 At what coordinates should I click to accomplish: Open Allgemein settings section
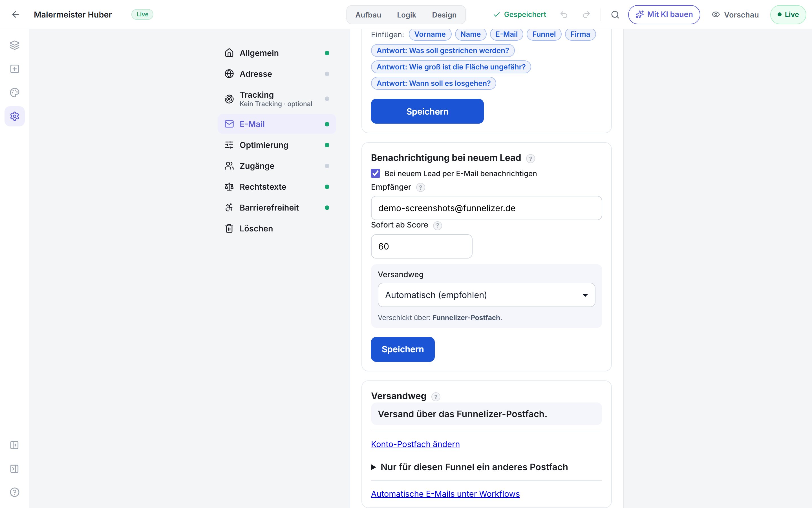[x=277, y=53]
